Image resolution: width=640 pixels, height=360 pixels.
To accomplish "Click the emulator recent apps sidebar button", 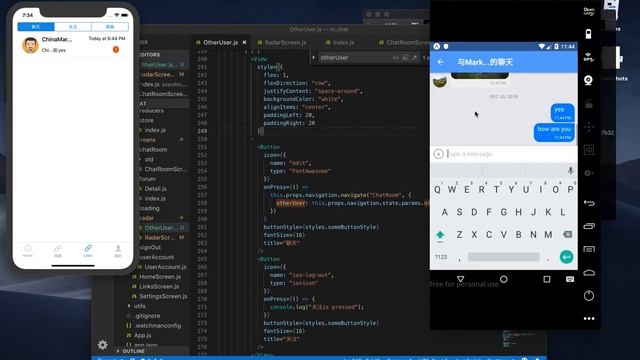I will (x=589, y=226).
